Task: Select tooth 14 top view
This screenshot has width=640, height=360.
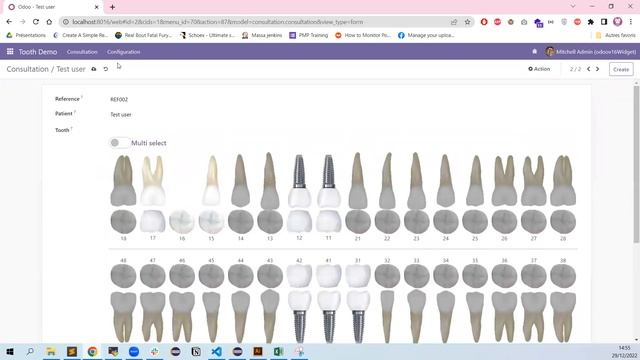Action: point(240,222)
